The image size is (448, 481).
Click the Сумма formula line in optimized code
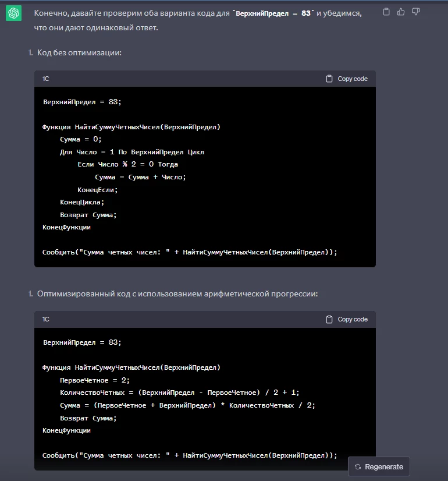coord(187,405)
